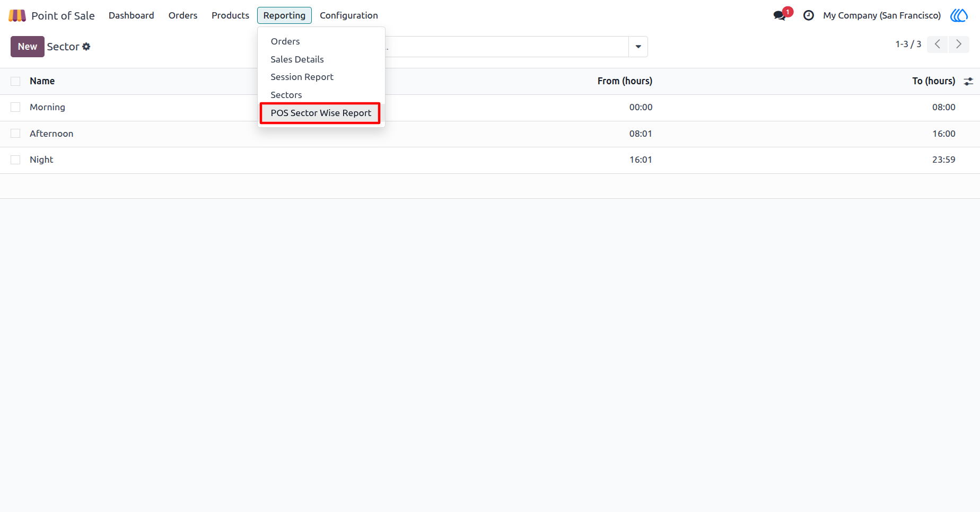Click the user avatar icon in top bar

point(959,15)
